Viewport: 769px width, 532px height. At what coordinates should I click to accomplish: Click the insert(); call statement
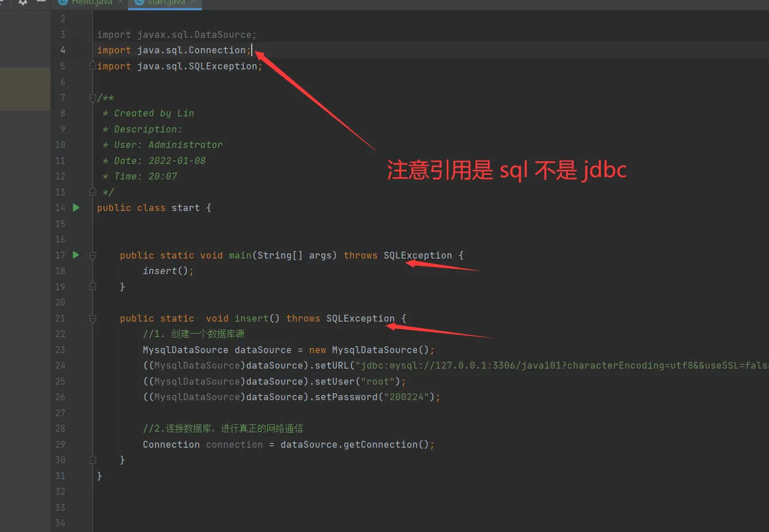pyautogui.click(x=168, y=271)
